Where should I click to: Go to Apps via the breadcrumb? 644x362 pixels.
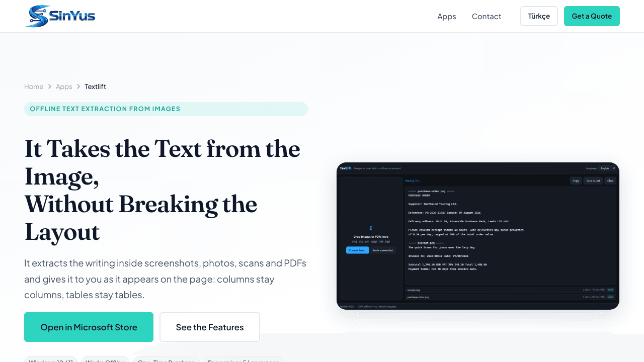pos(64,86)
